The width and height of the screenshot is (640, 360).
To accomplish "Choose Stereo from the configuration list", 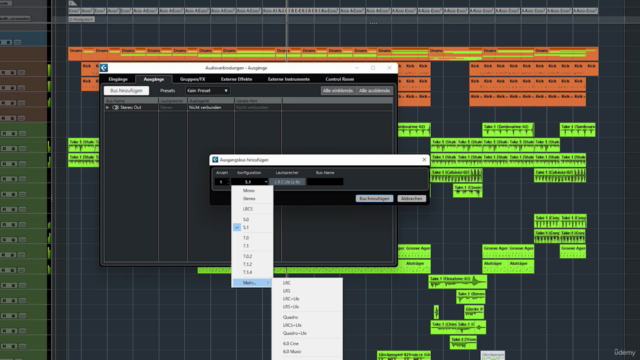I will [252, 199].
